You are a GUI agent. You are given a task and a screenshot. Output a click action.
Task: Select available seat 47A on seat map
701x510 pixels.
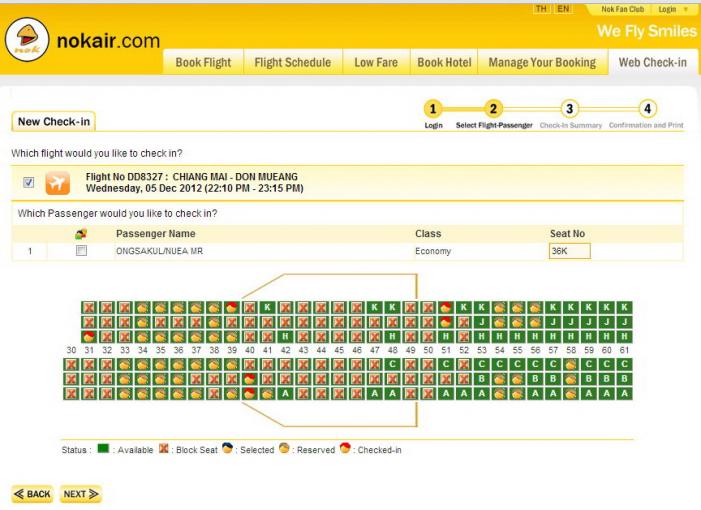coord(374,394)
